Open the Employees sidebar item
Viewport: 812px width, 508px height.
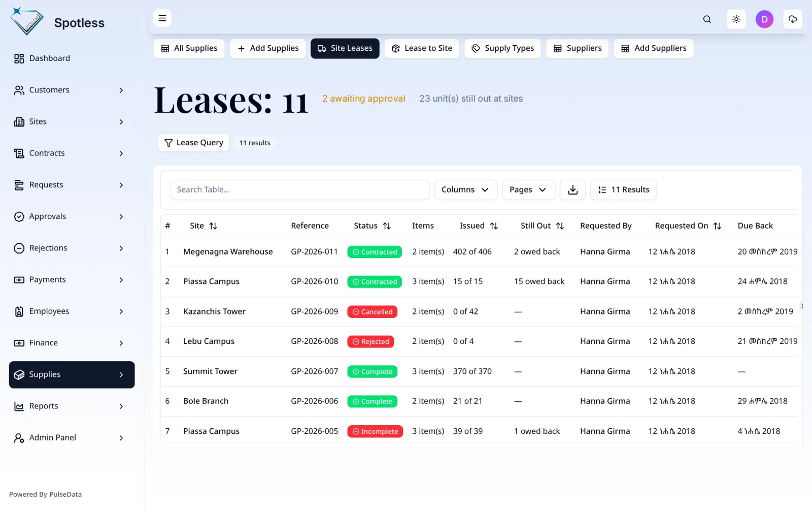tap(72, 311)
